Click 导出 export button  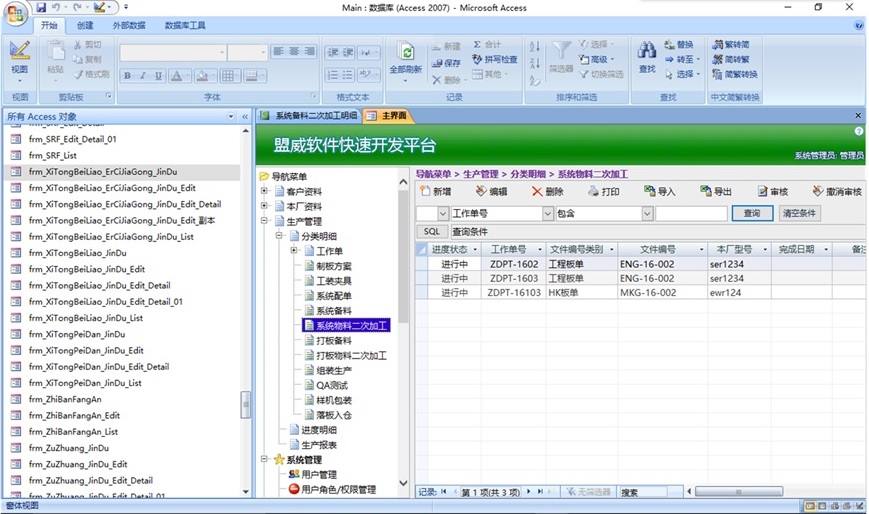coord(715,191)
